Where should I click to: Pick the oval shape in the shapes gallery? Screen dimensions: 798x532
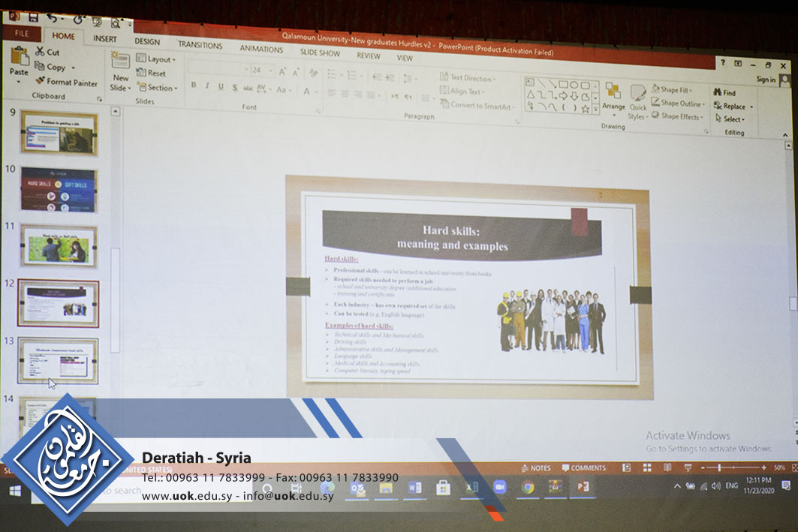(x=574, y=85)
